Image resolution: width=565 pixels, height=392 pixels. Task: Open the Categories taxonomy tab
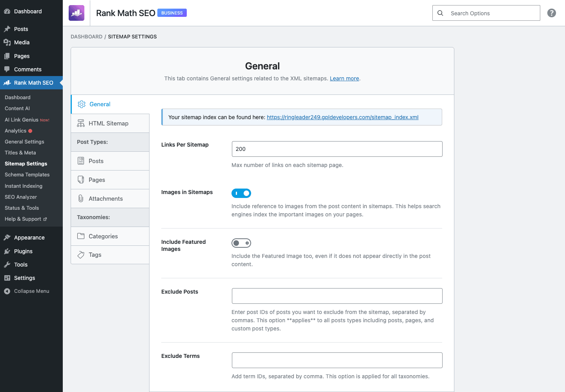point(110,236)
